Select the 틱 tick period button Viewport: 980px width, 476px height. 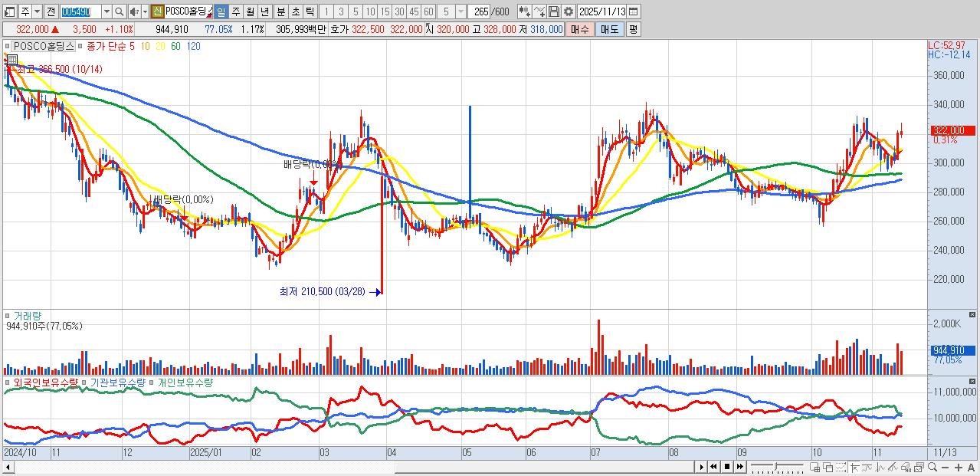[310, 11]
